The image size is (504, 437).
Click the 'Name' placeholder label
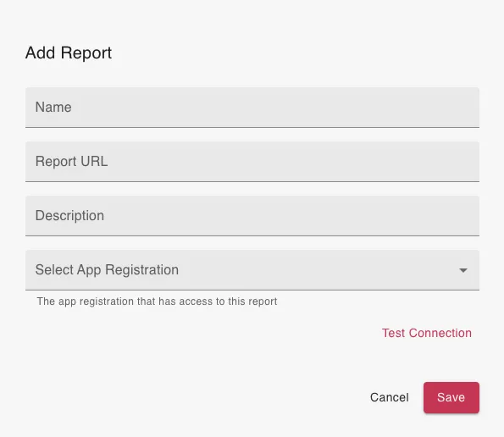point(53,107)
